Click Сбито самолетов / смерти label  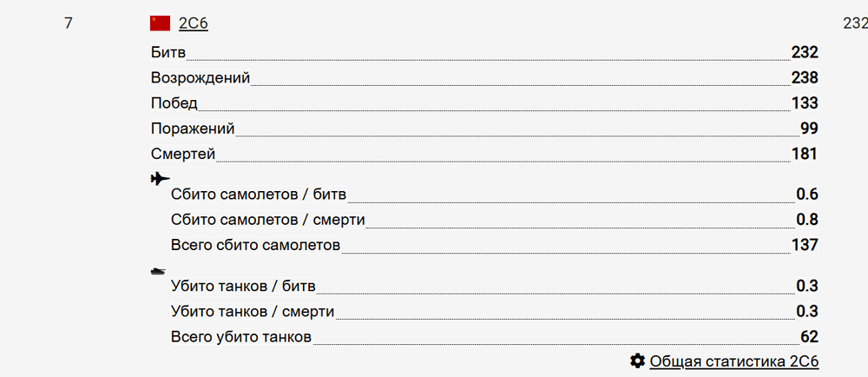(268, 220)
